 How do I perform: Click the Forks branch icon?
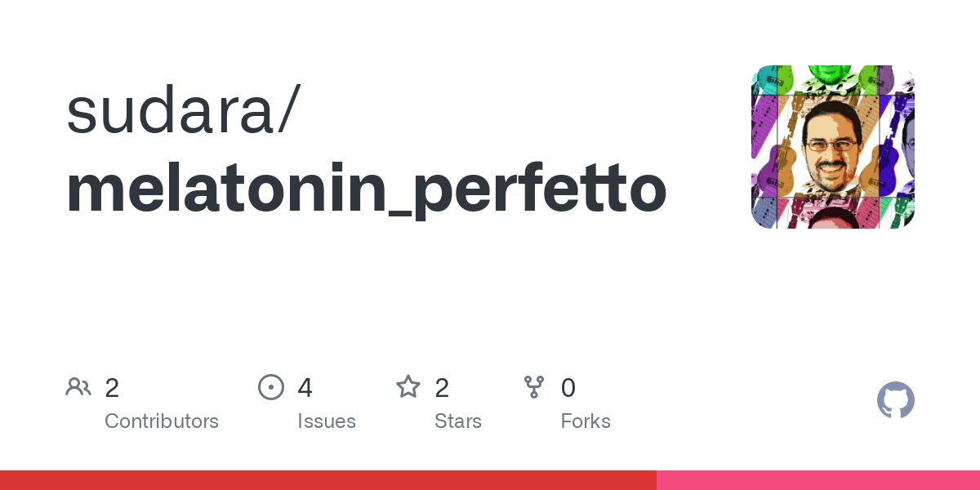(x=534, y=387)
